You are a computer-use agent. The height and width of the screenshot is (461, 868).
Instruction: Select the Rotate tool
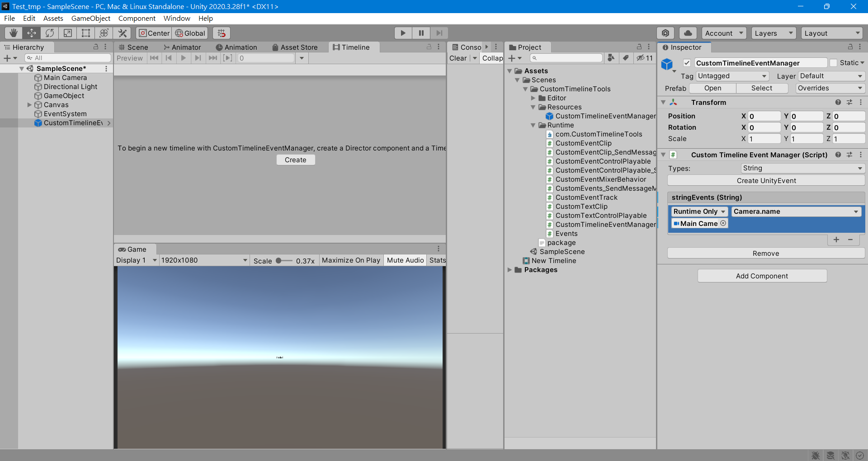click(50, 33)
